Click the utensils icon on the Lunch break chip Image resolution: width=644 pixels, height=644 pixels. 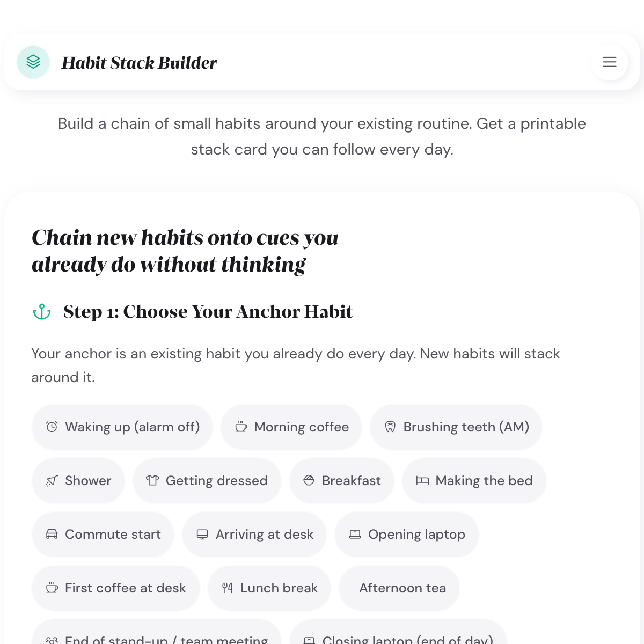(x=227, y=588)
